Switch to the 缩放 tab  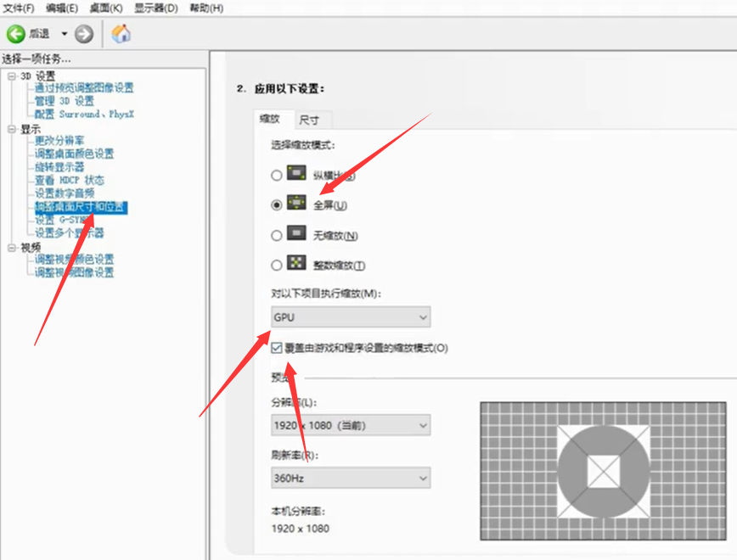pyautogui.click(x=270, y=119)
